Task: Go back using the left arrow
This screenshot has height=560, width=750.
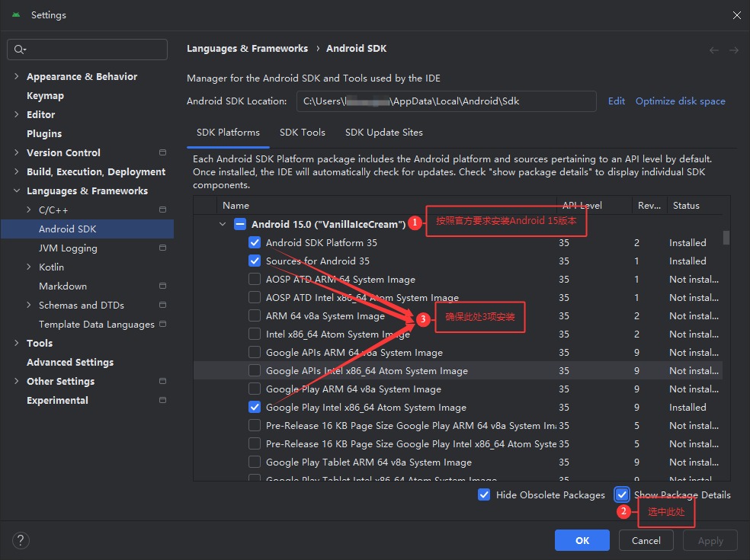Action: click(713, 50)
